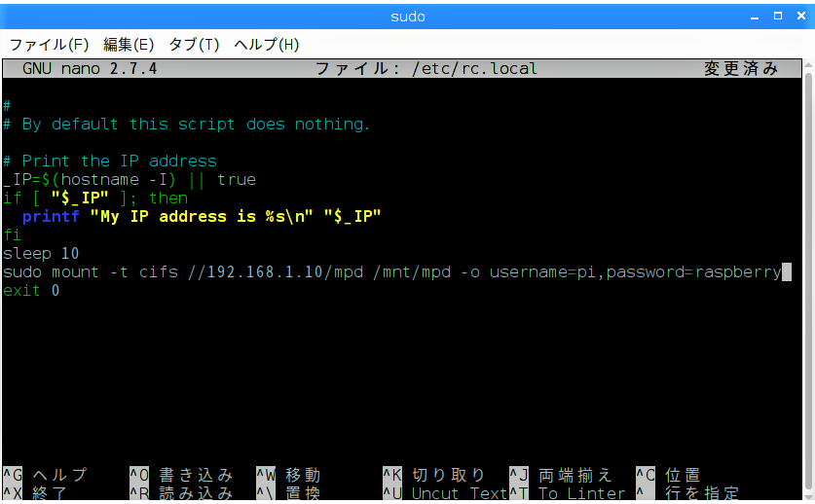Click the '/mnt/mpd' mount point text
Image resolution: width=815 pixels, height=504 pixels.
tap(412, 272)
